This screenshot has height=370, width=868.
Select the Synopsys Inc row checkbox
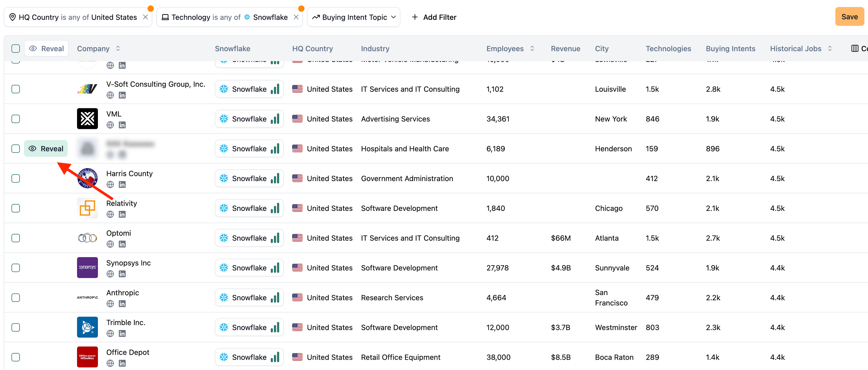click(15, 268)
